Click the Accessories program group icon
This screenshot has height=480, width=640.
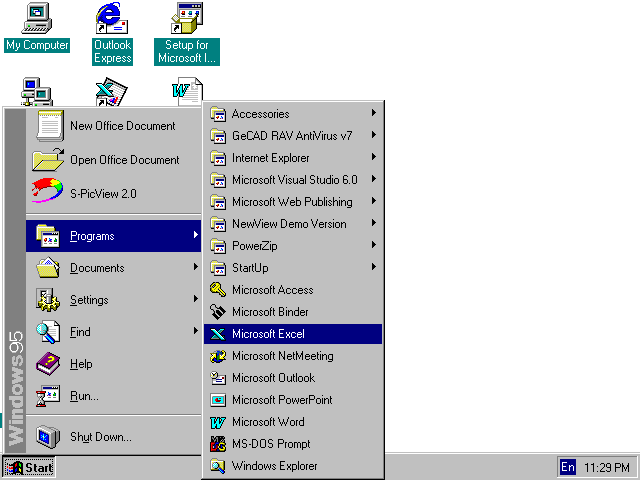(218, 114)
